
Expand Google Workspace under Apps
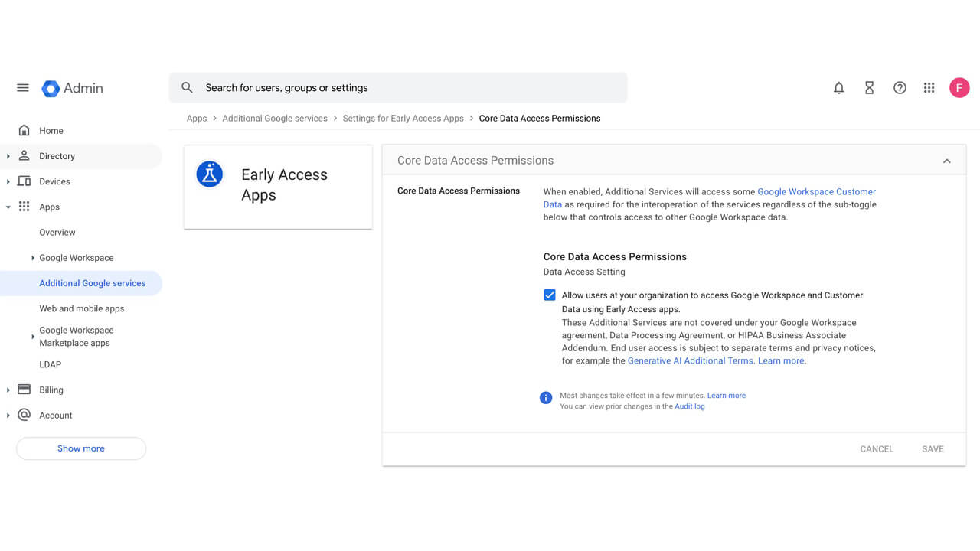pos(32,257)
